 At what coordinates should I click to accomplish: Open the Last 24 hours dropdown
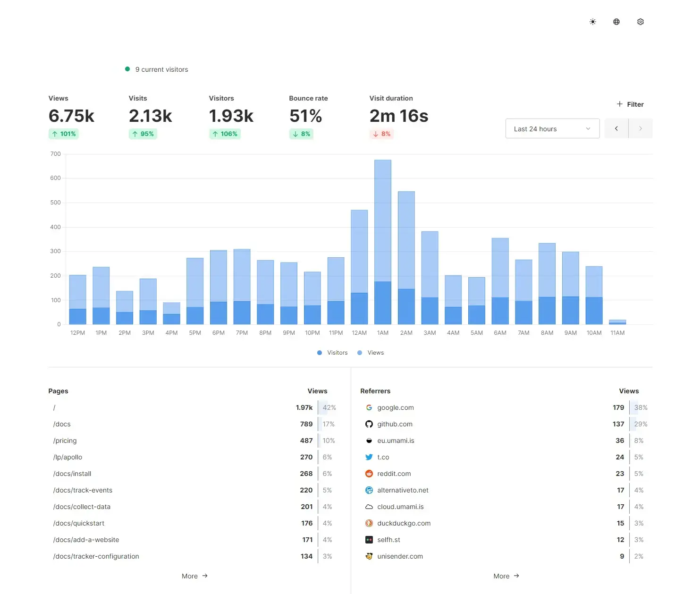pos(552,128)
